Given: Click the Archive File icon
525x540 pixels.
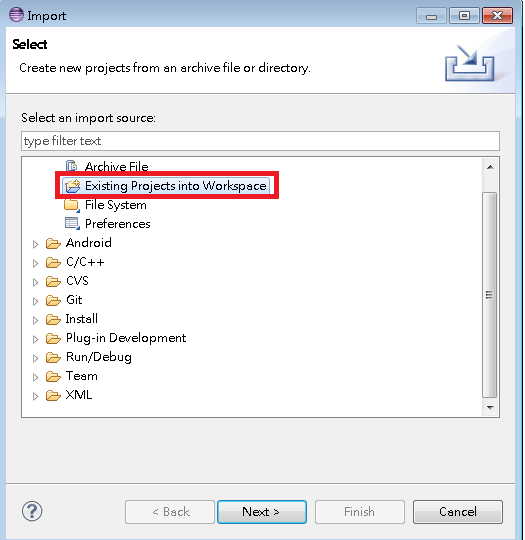Looking at the screenshot, I should [x=72, y=166].
